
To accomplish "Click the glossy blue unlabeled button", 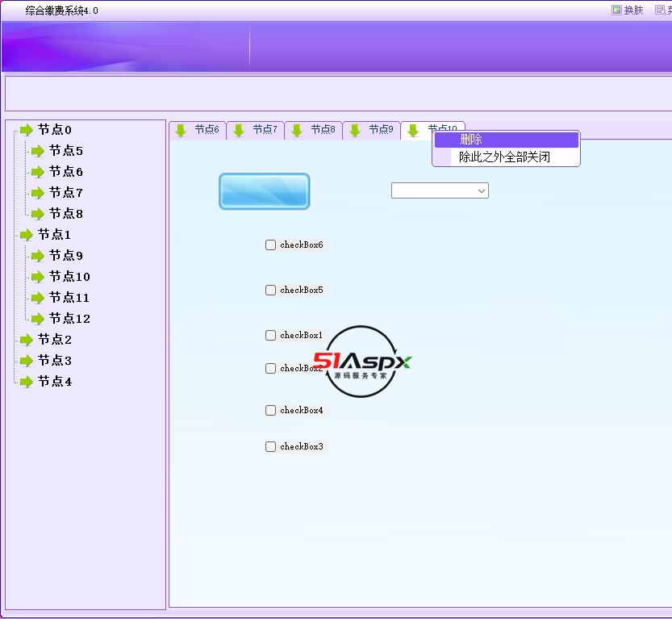I will click(265, 191).
